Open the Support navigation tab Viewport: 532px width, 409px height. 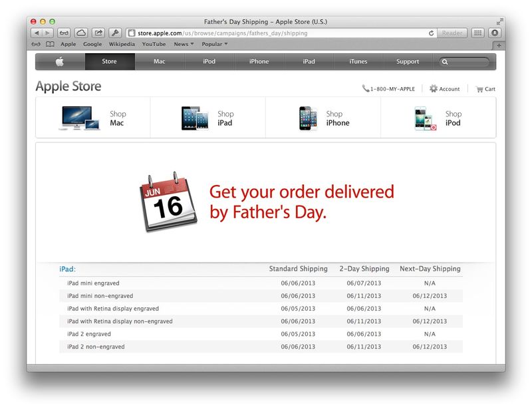408,61
